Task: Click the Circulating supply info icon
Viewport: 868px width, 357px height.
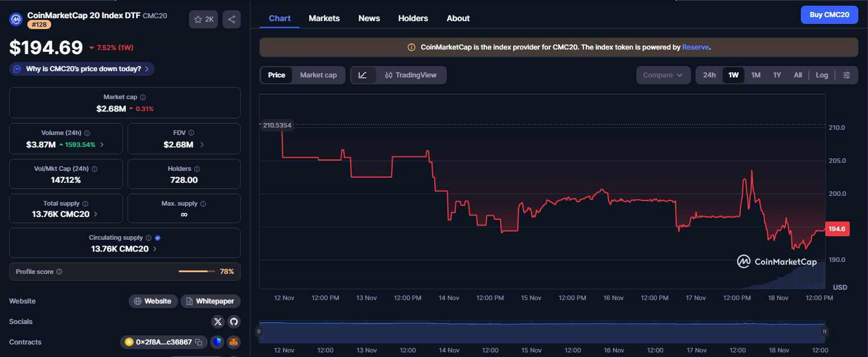Action: pyautogui.click(x=149, y=238)
